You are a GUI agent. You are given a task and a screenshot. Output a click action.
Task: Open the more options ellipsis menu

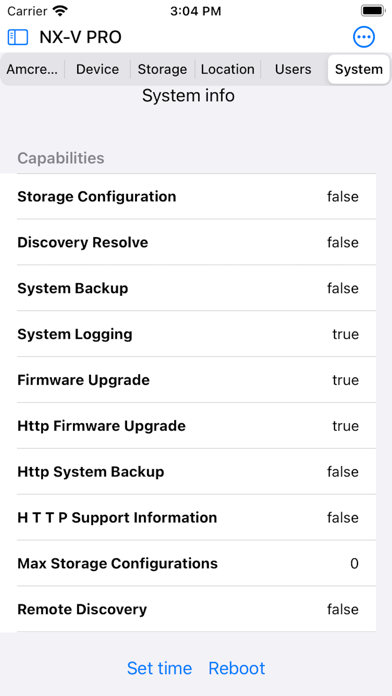[x=364, y=37]
